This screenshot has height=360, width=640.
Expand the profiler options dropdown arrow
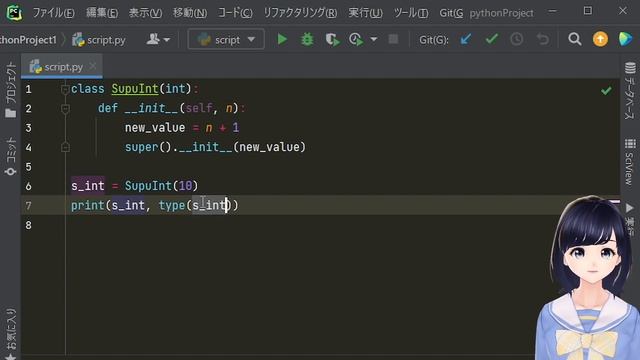click(373, 39)
